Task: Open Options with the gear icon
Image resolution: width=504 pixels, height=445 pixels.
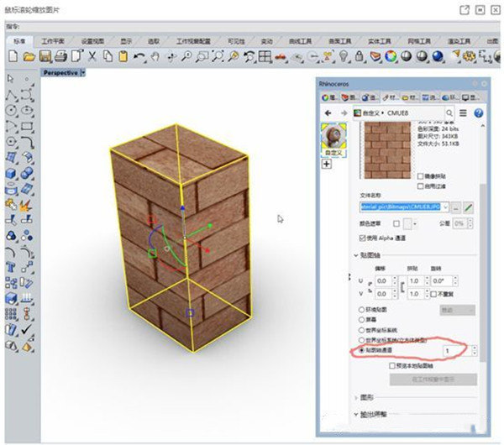Action: (x=469, y=56)
